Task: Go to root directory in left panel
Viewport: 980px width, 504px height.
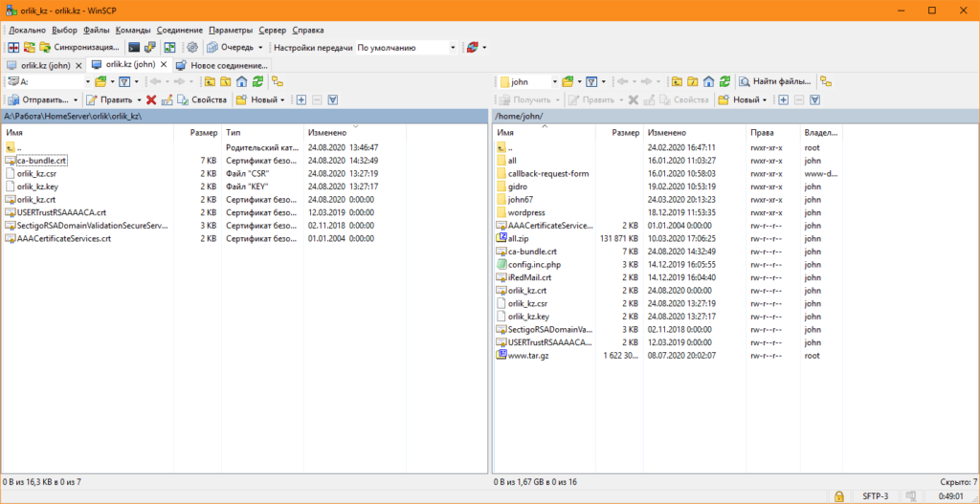Action: point(226,81)
